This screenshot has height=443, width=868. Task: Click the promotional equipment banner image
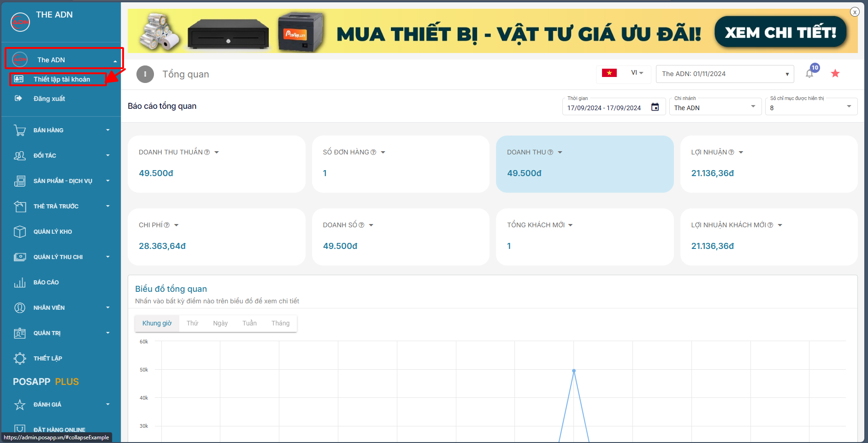[493, 31]
